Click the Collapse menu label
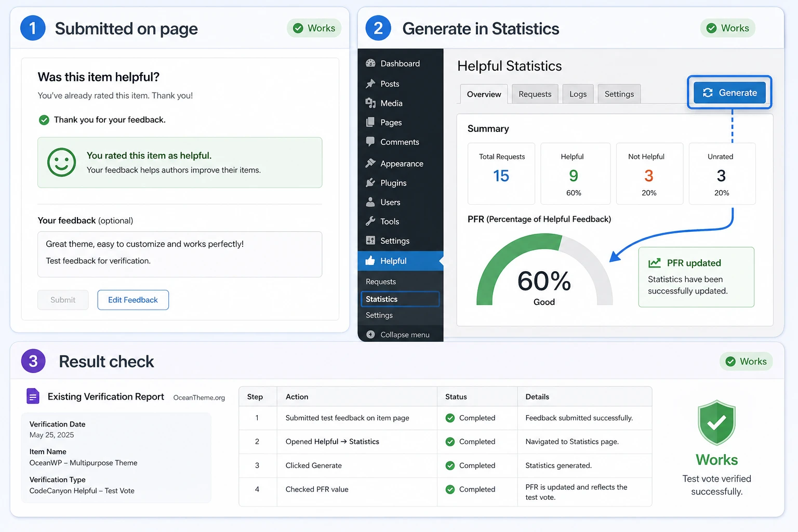The image size is (798, 532). click(x=405, y=335)
